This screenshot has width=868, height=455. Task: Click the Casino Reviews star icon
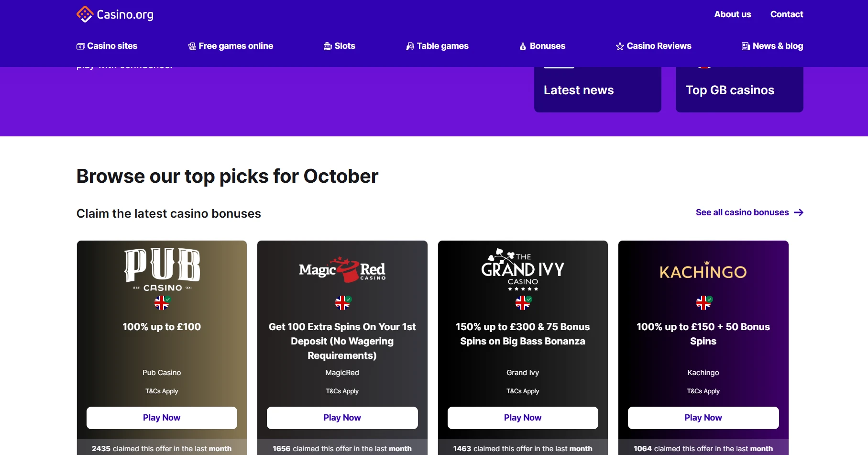[x=620, y=46]
